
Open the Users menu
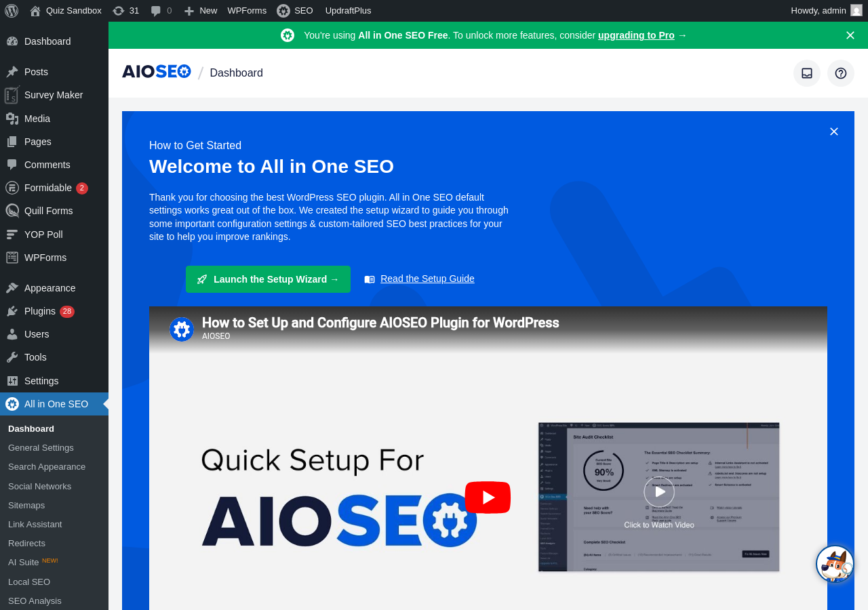click(x=54, y=334)
